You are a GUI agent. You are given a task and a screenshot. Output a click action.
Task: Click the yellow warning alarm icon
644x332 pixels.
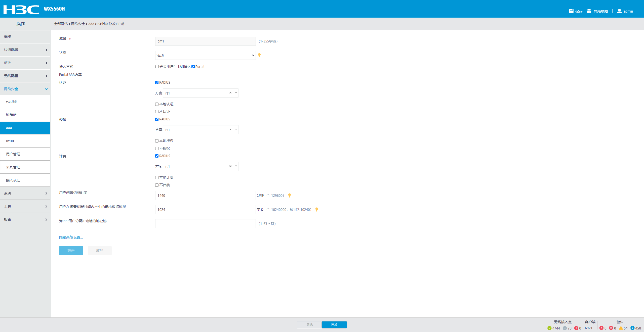[621, 328]
